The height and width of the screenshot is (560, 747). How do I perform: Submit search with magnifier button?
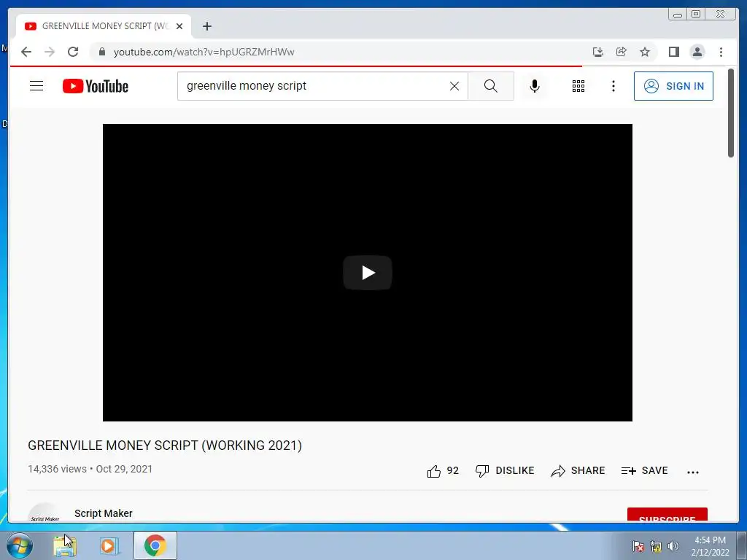click(x=491, y=86)
